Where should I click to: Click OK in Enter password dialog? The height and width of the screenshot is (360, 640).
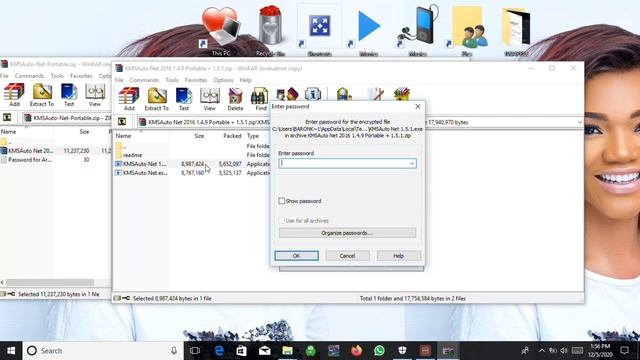(x=296, y=256)
